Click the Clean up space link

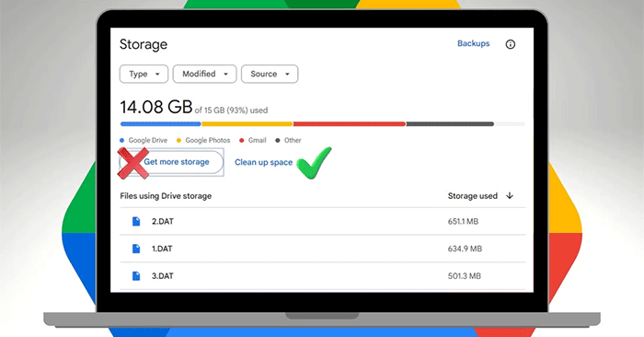tap(264, 162)
